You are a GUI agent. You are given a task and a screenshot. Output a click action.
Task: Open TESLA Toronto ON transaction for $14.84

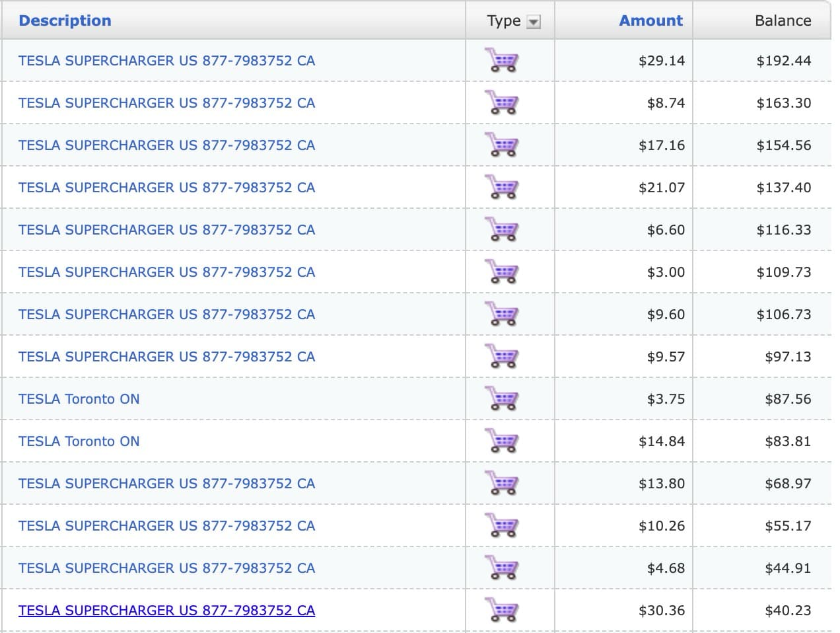pyautogui.click(x=79, y=441)
